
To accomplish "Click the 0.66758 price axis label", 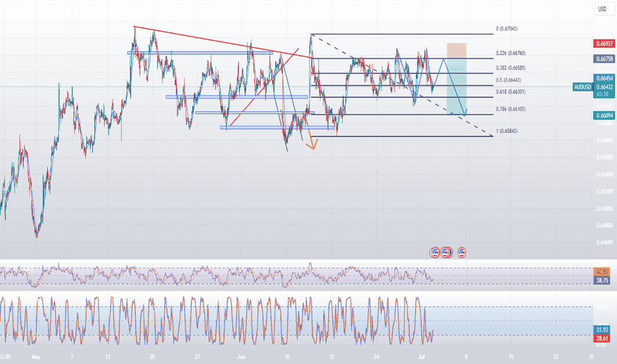I will [x=604, y=59].
